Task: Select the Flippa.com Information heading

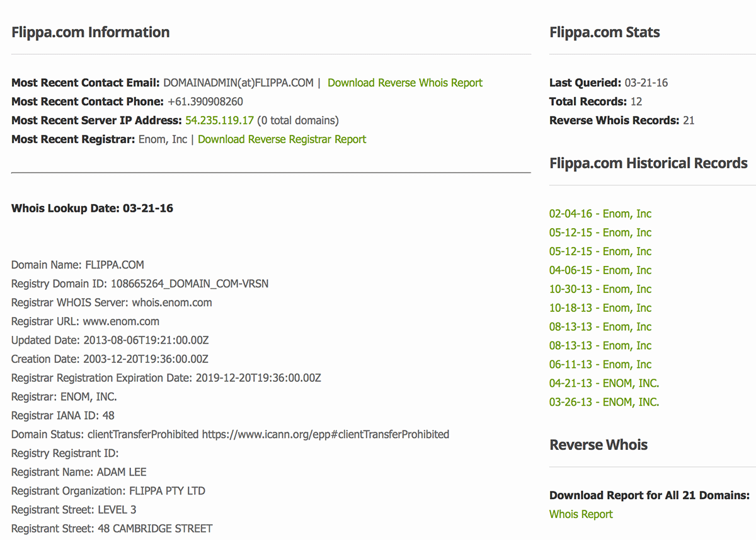Action: [90, 32]
